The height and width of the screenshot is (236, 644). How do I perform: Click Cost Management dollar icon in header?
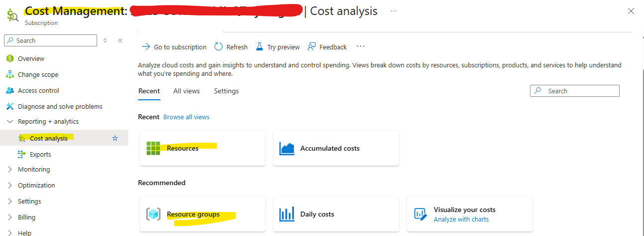(13, 15)
